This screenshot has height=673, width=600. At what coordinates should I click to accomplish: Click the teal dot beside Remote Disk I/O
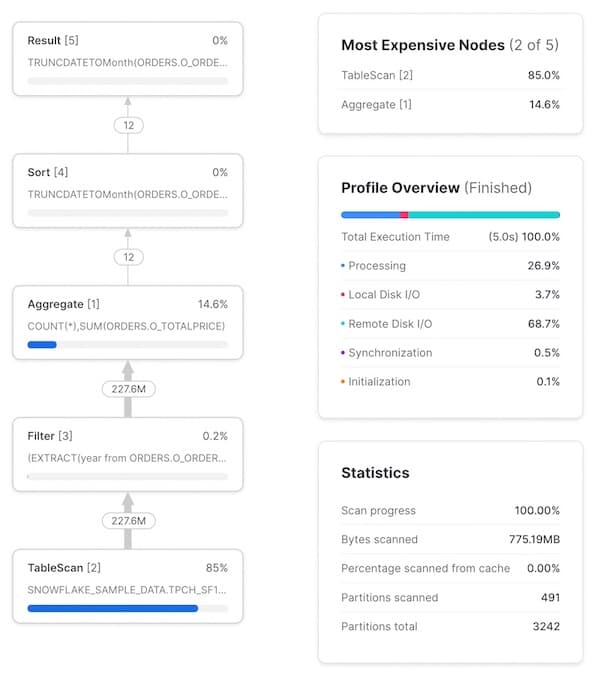pyautogui.click(x=343, y=324)
